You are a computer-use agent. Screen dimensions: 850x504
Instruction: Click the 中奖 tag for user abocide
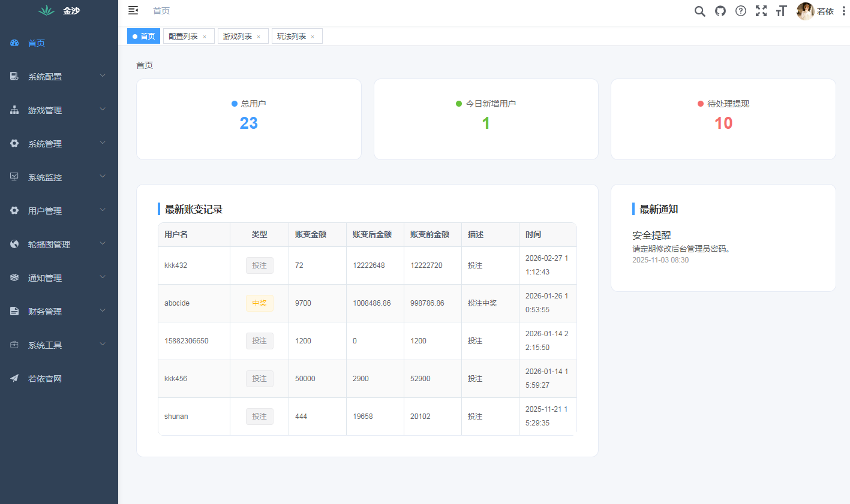(x=259, y=303)
